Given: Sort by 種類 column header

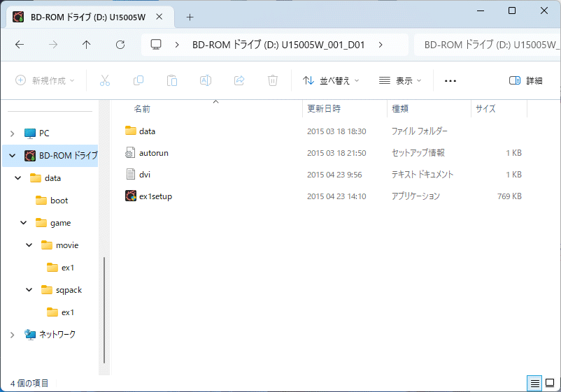Looking at the screenshot, I should [x=400, y=108].
